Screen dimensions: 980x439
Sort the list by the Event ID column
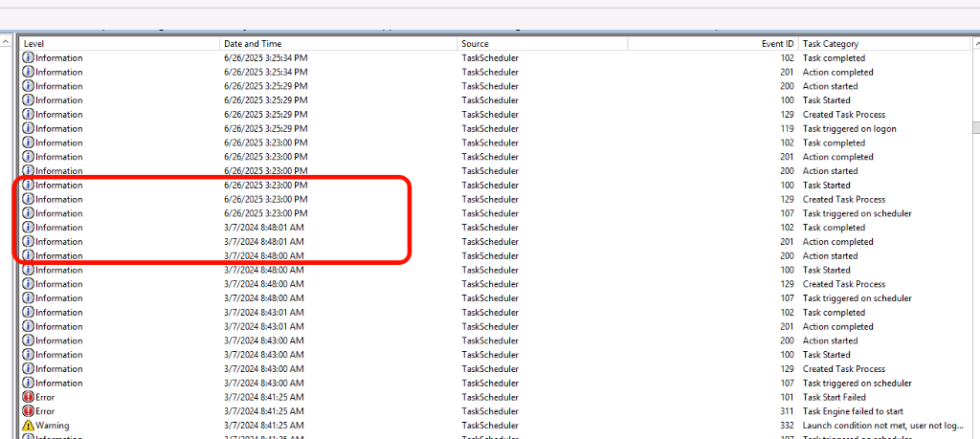point(713,44)
